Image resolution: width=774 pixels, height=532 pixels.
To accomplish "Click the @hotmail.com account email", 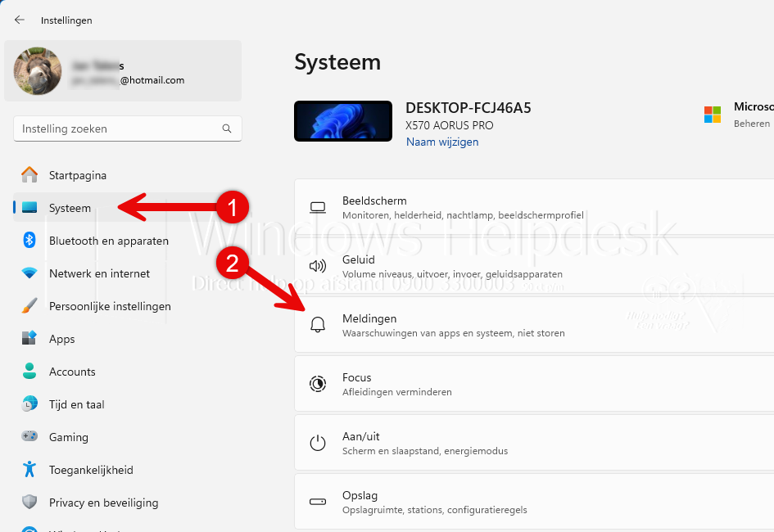I will pyautogui.click(x=152, y=80).
